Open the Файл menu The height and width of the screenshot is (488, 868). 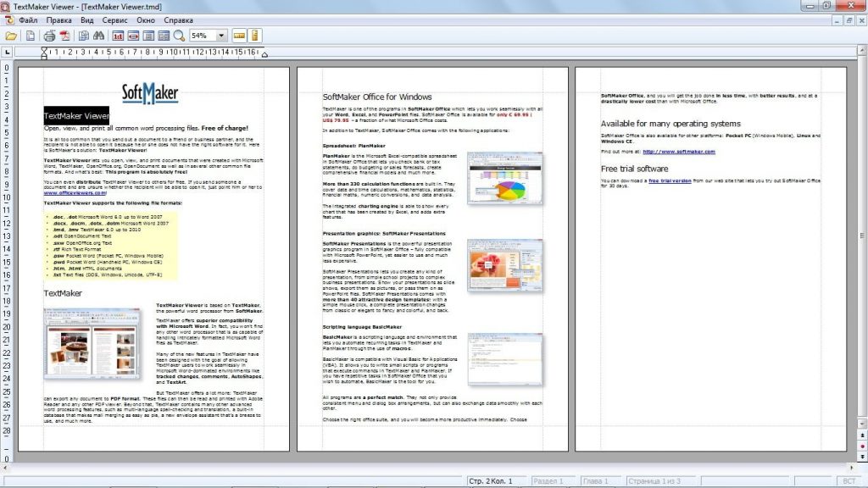point(28,20)
